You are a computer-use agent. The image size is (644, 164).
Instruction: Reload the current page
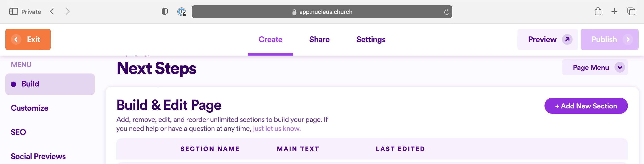[x=447, y=11]
